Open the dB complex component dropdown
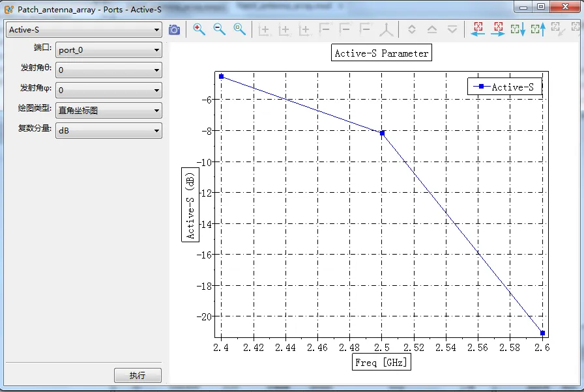The image size is (584, 392). [x=109, y=131]
